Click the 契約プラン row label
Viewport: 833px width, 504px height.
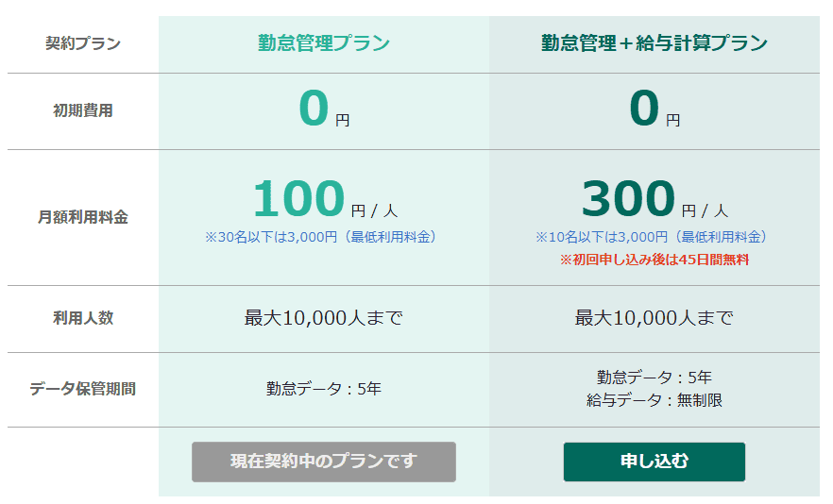pyautogui.click(x=83, y=43)
